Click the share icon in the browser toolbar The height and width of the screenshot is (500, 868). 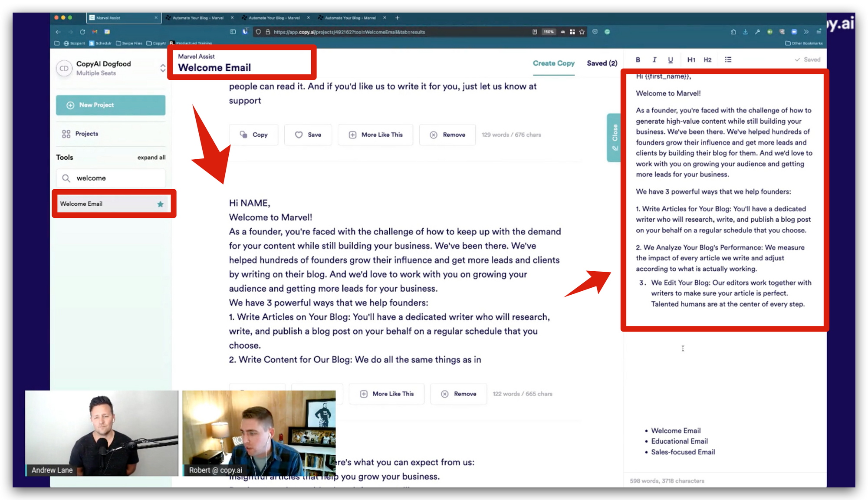point(733,32)
